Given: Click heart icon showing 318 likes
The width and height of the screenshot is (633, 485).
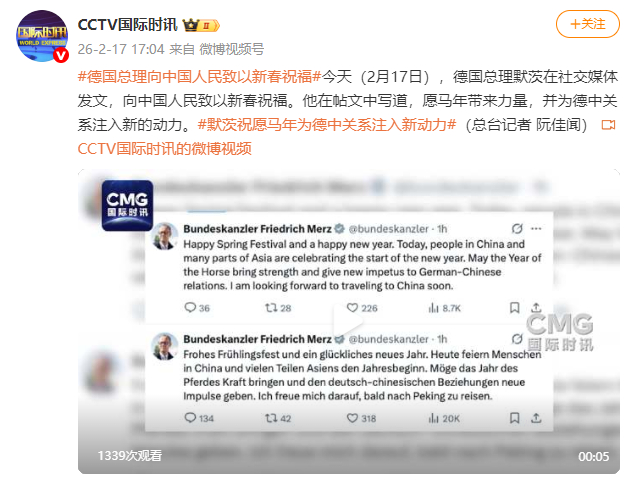Looking at the screenshot, I should (x=352, y=418).
